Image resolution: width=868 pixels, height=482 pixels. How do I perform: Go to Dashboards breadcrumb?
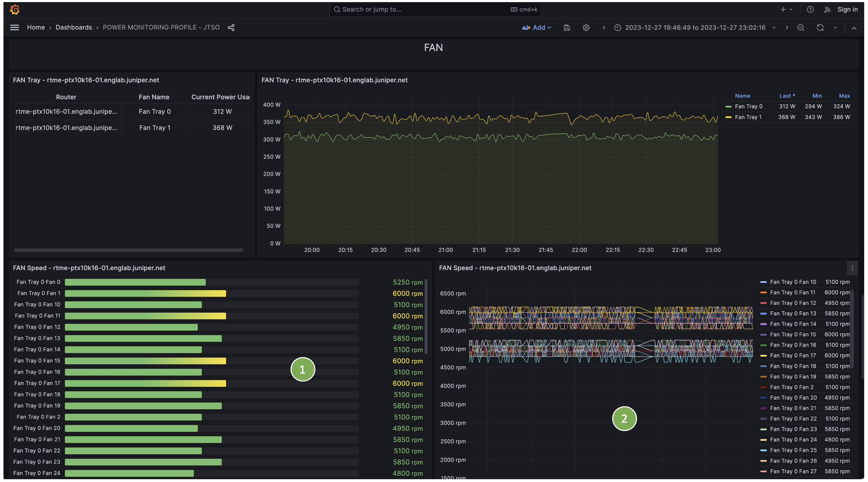[x=74, y=27]
